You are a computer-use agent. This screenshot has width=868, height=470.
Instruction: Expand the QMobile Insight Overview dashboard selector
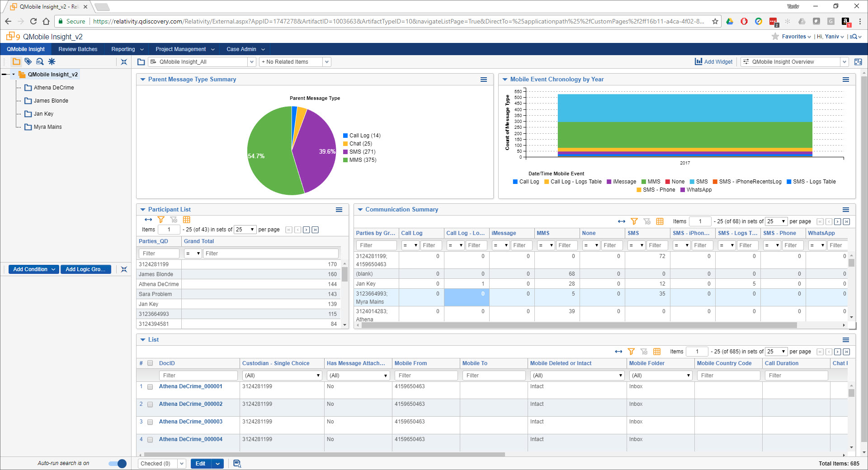tap(844, 61)
